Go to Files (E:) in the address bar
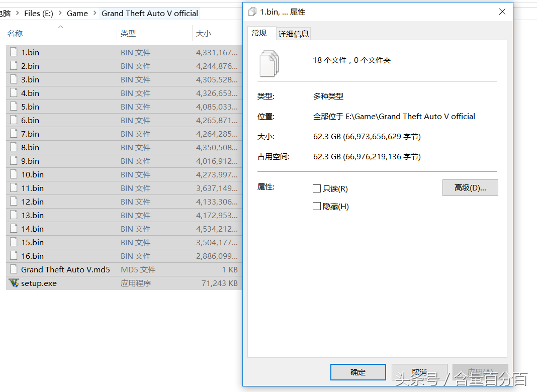The width and height of the screenshot is (537, 392). click(x=39, y=14)
